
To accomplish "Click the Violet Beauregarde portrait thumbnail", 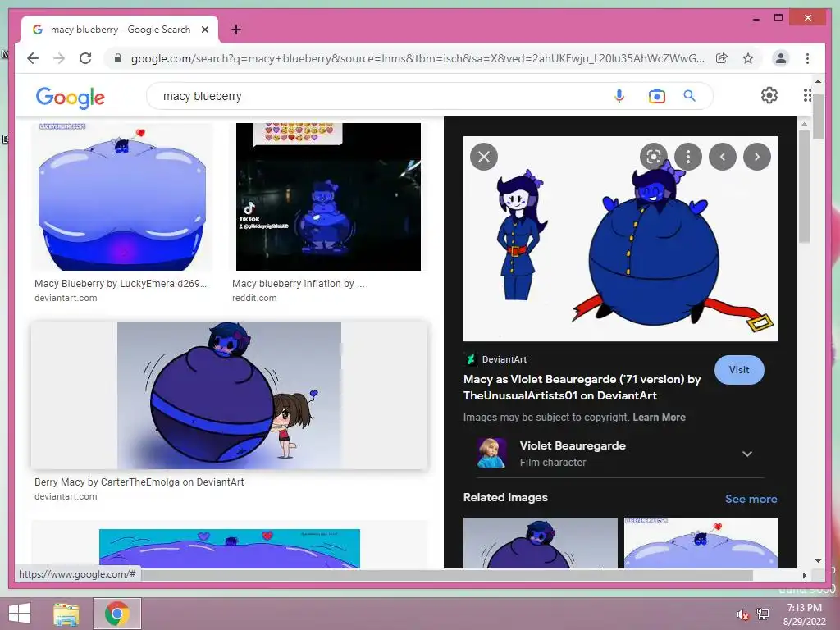I will click(492, 453).
